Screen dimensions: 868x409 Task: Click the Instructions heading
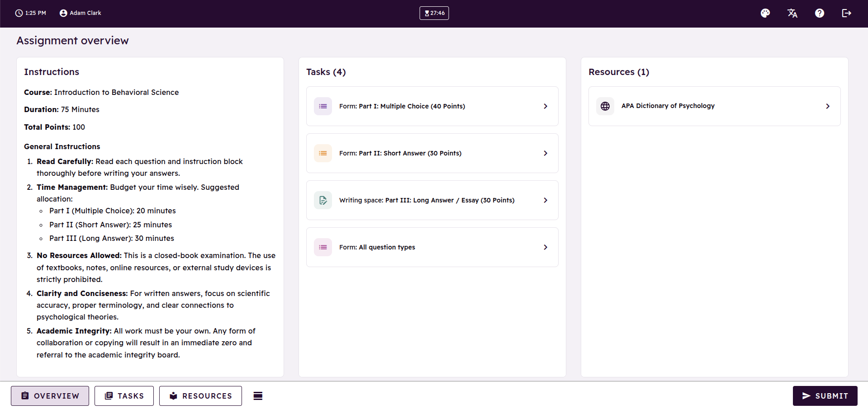click(52, 72)
